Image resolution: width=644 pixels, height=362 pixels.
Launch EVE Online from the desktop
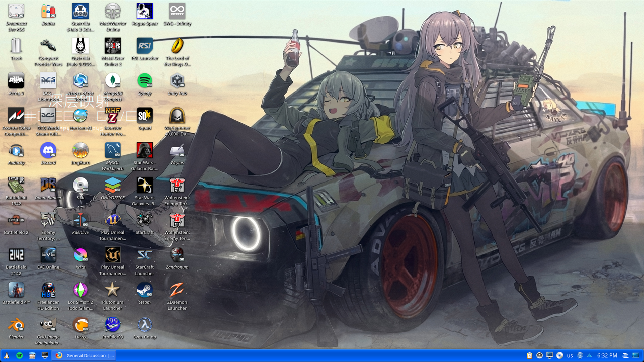[x=48, y=254]
